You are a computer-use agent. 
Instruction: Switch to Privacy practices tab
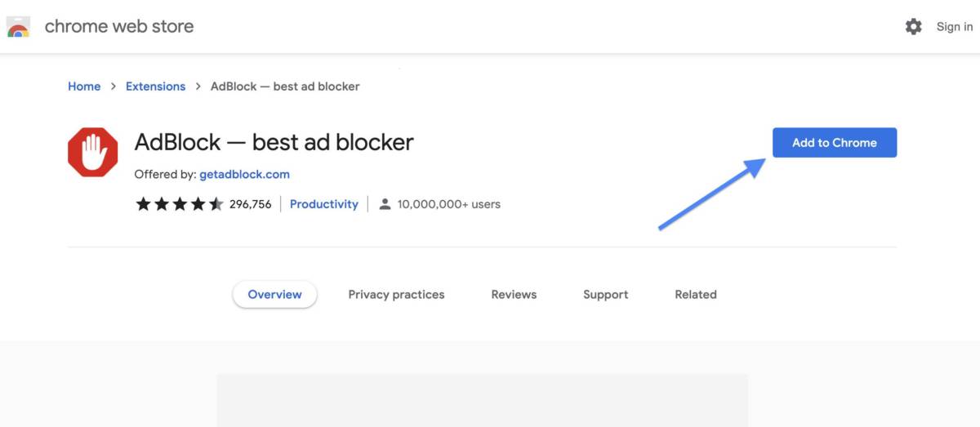click(396, 295)
